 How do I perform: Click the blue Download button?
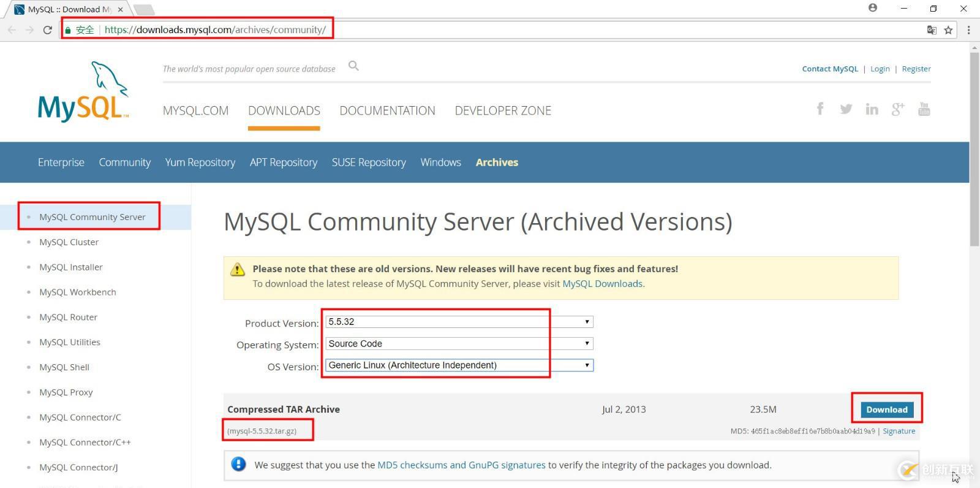886,410
